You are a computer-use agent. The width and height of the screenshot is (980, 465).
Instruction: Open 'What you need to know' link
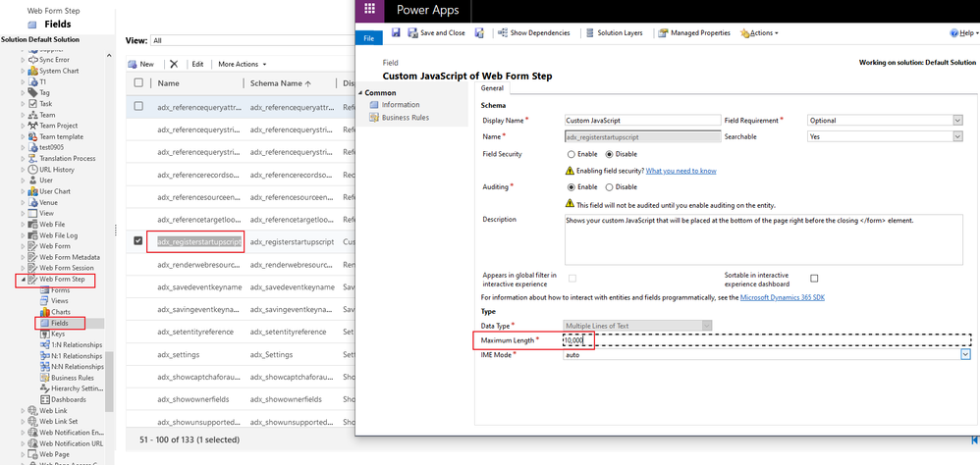(681, 171)
